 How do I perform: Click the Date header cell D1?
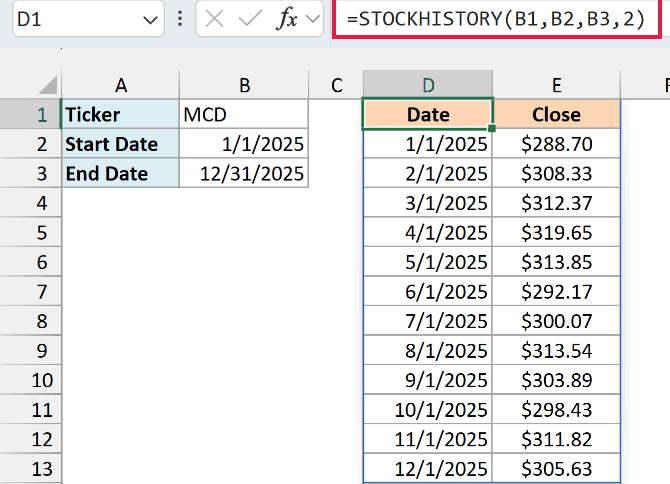pyautogui.click(x=428, y=114)
